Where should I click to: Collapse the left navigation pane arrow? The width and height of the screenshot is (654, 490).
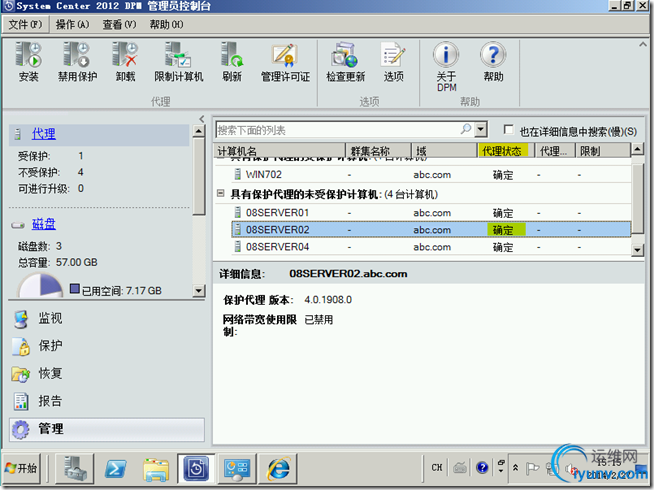pyautogui.click(x=201, y=119)
